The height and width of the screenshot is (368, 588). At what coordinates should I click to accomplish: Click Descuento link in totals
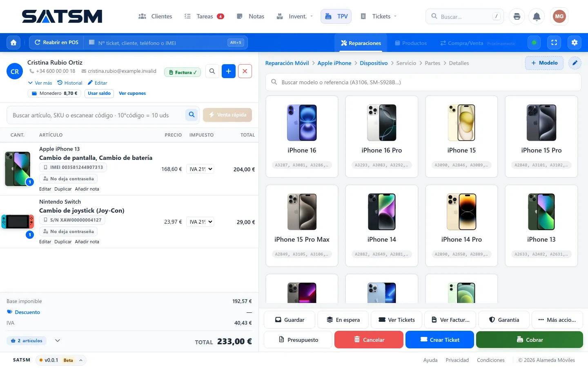pos(24,312)
